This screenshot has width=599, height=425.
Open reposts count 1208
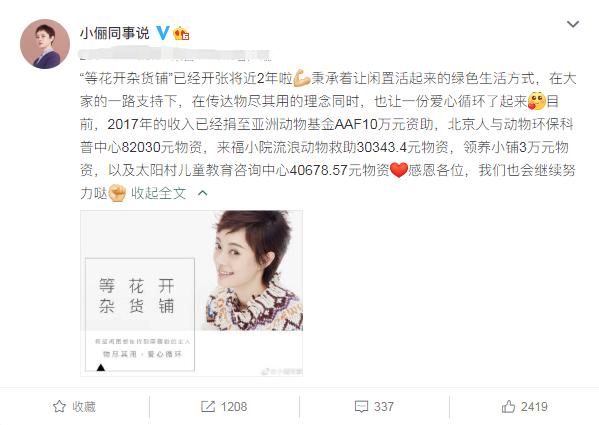point(224,407)
